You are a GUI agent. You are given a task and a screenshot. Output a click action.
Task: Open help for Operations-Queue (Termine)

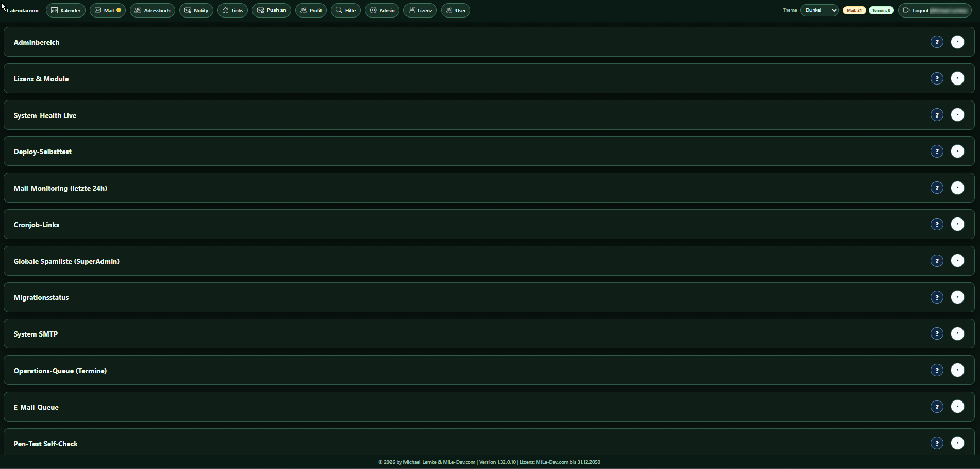pos(937,370)
